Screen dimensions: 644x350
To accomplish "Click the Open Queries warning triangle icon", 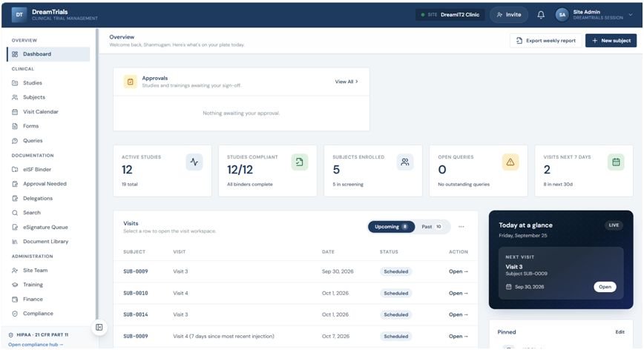I will (x=510, y=162).
